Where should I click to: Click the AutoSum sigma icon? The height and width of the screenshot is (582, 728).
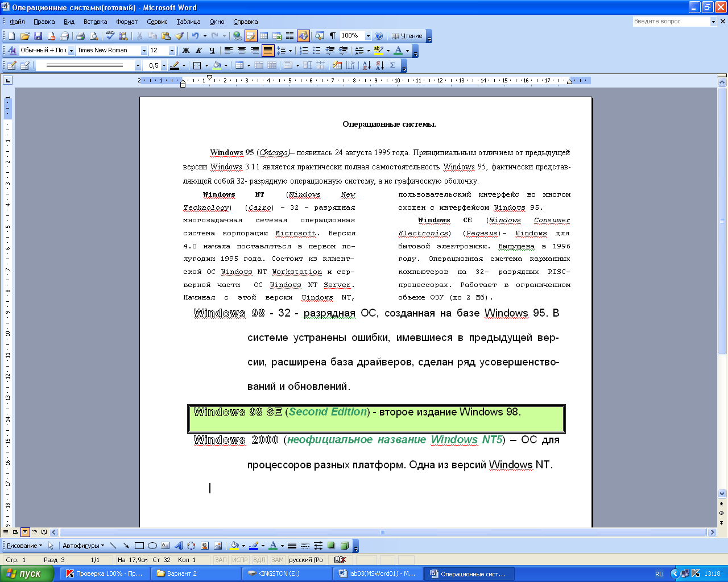[x=392, y=65]
